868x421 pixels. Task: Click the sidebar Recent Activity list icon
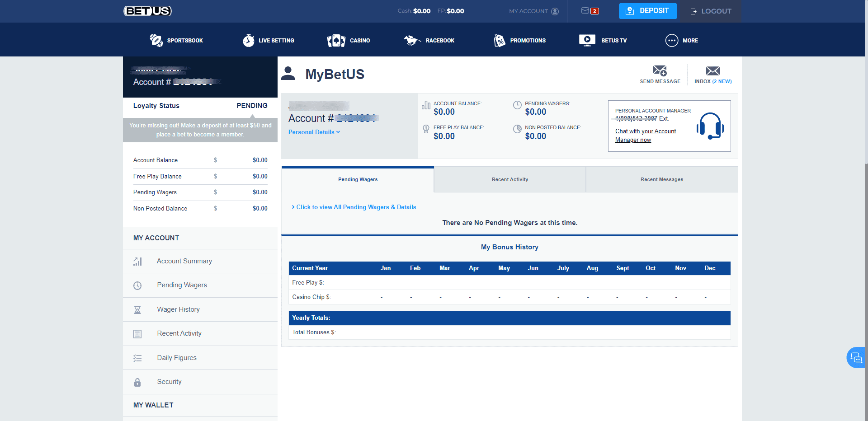coord(137,334)
